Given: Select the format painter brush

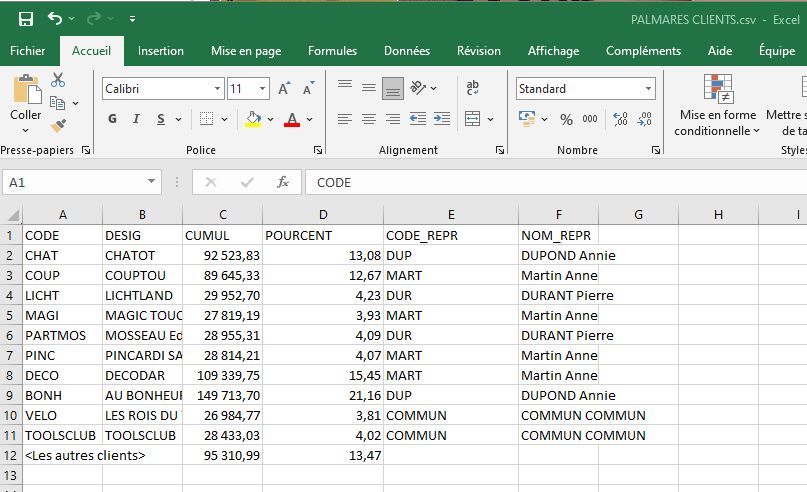Looking at the screenshot, I should pos(58,125).
